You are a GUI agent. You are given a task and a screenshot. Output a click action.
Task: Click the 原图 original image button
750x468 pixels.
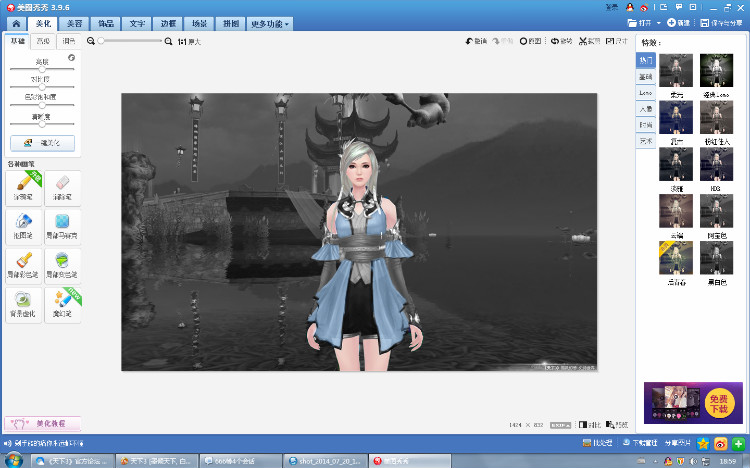tap(530, 41)
